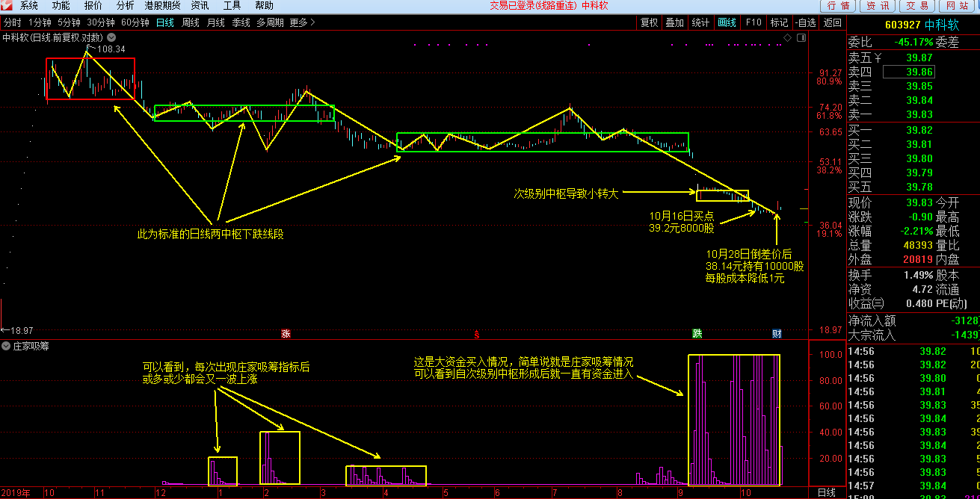The height and width of the screenshot is (499, 980).
Task: Open the 多周期 view
Action: tap(270, 22)
